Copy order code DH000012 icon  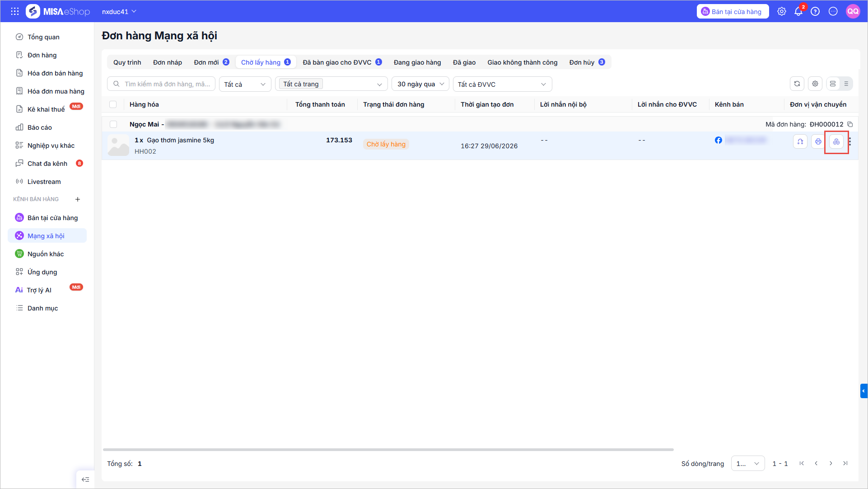[x=850, y=124]
